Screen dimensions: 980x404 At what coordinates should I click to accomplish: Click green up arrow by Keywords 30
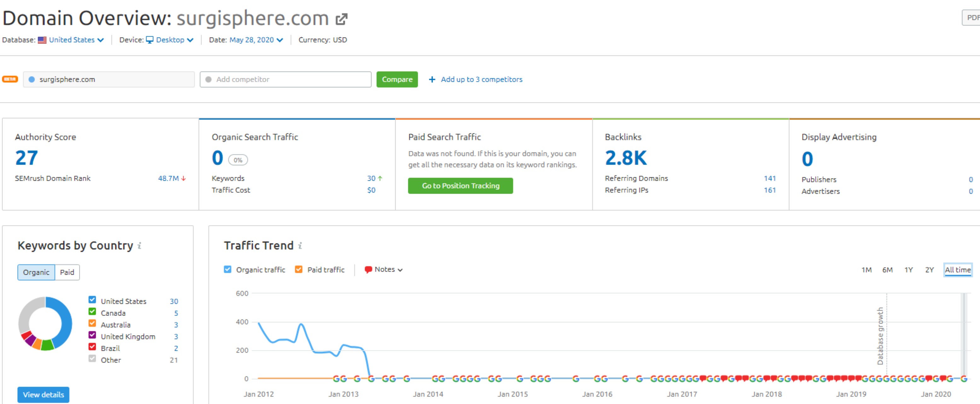tap(380, 179)
